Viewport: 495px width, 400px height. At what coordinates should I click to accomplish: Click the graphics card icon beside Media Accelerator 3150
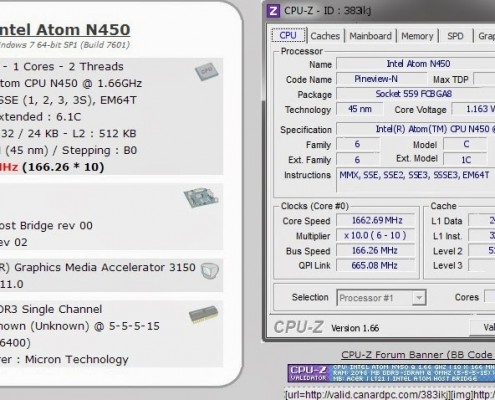click(210, 271)
